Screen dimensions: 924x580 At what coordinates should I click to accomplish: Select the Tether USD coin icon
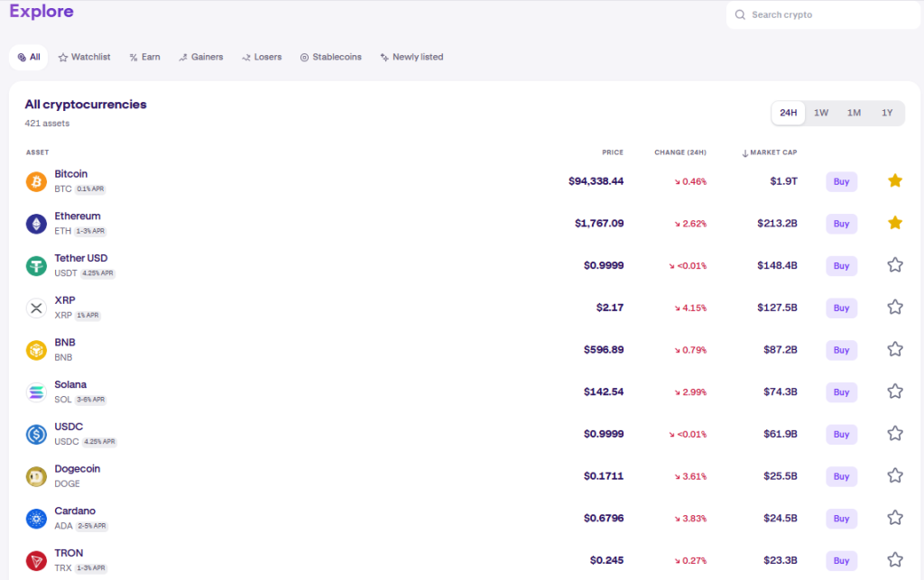pyautogui.click(x=34, y=265)
